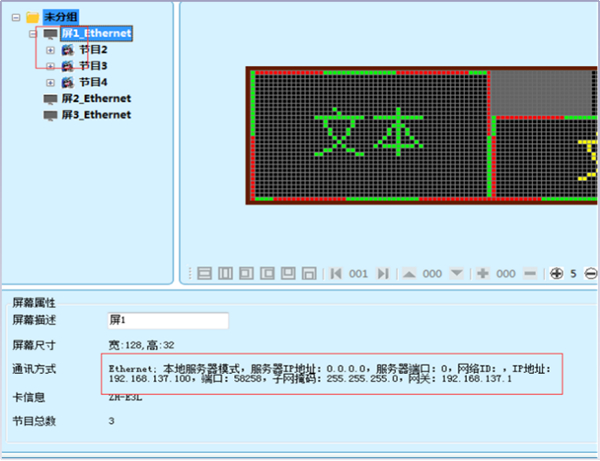The width and height of the screenshot is (600, 461).
Task: Click the gray plus icon
Action: pyautogui.click(x=482, y=273)
